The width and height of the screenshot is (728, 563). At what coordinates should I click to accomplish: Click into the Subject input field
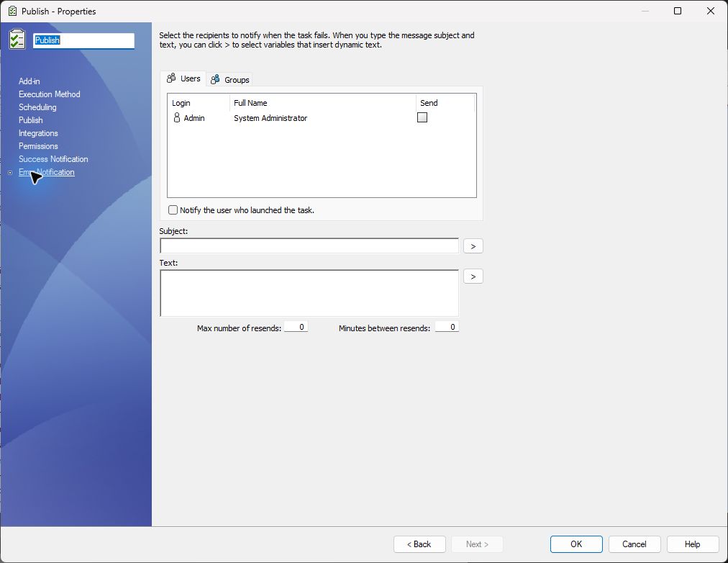point(309,246)
